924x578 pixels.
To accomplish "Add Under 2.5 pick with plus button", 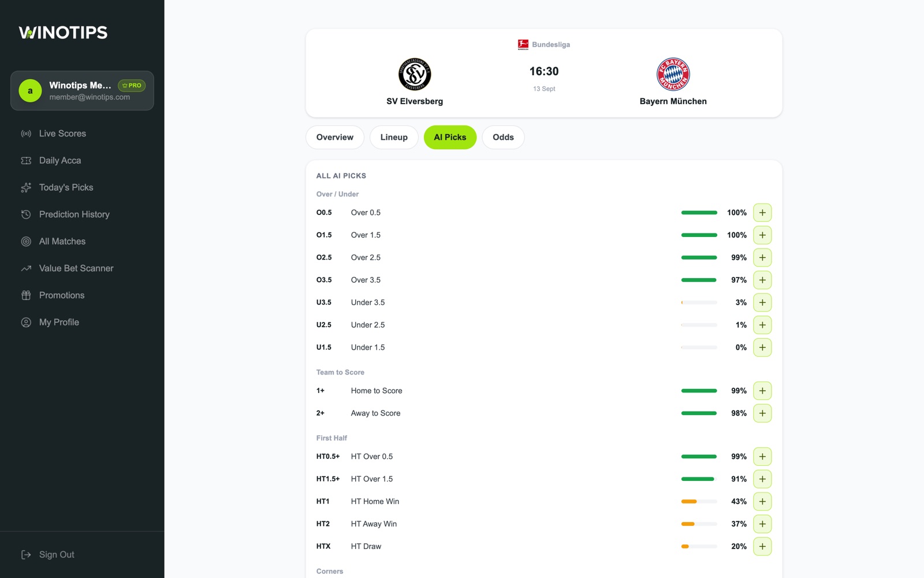I will pos(762,325).
